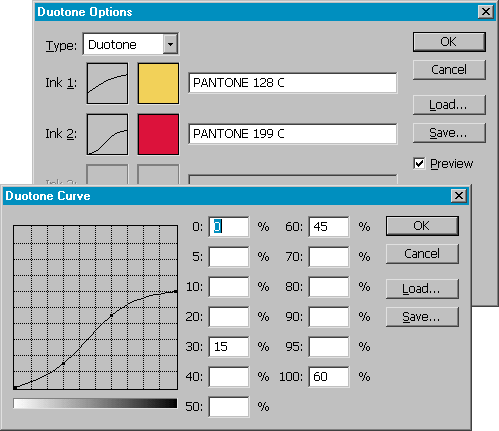Click OK in Duotone Options dialog
This screenshot has width=499, height=431.
[x=449, y=42]
